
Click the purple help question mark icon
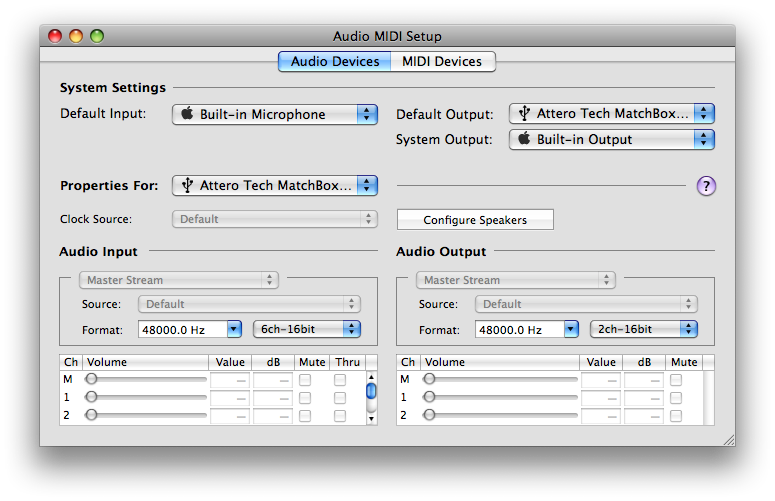tap(706, 185)
